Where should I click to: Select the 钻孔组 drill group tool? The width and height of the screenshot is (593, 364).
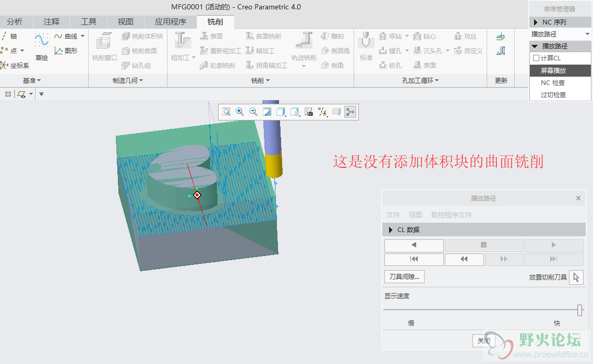click(136, 65)
